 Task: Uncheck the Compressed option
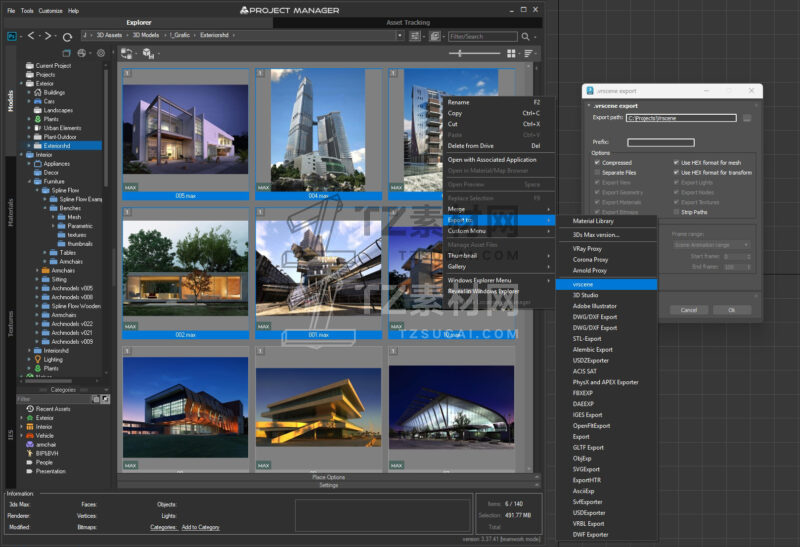(x=596, y=162)
